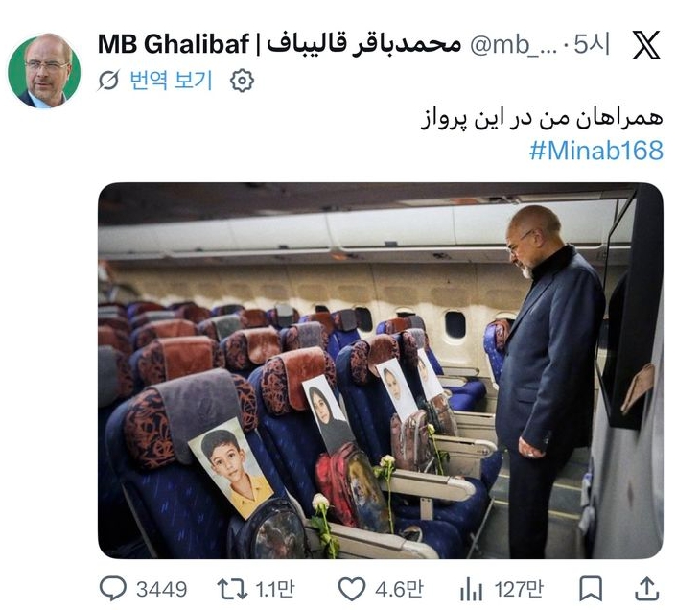
Task: View analytics via bar chart icon
Action: click(x=472, y=589)
